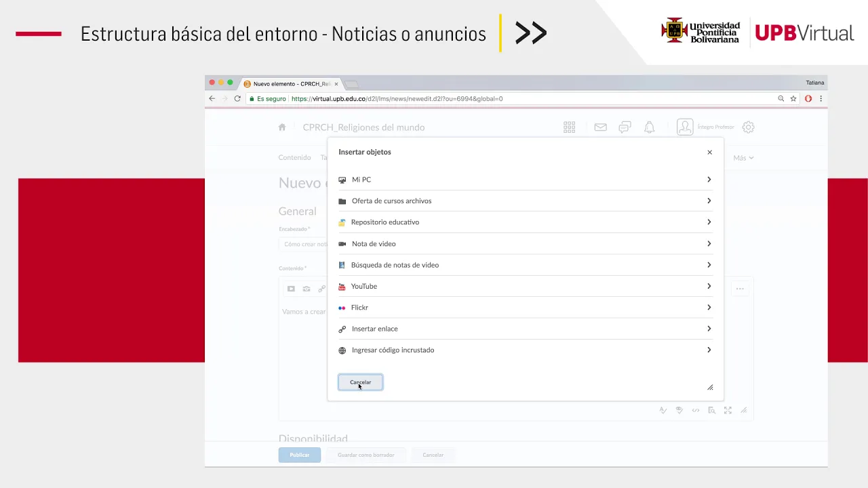Screen dimensions: 868x488
Task: Close the Nuevo elemento browser tab
Action: (336, 84)
